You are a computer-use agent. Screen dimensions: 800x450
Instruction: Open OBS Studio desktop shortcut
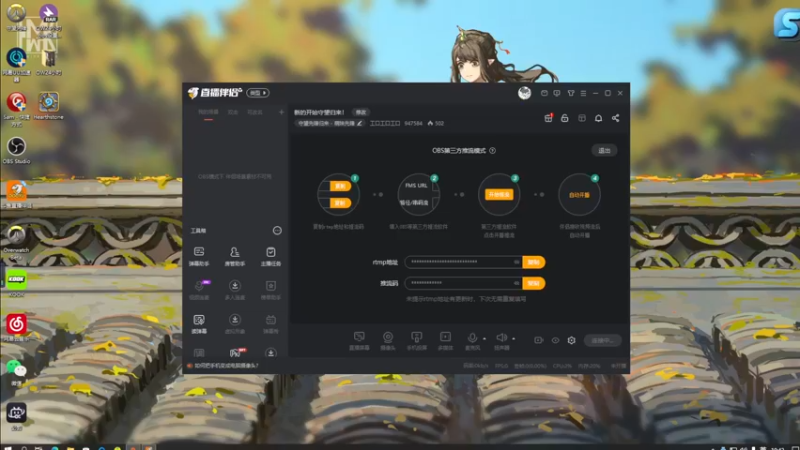[x=16, y=151]
